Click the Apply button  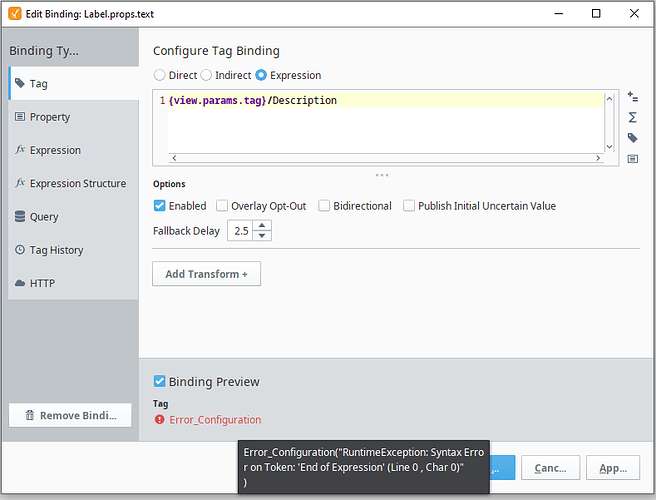[613, 468]
